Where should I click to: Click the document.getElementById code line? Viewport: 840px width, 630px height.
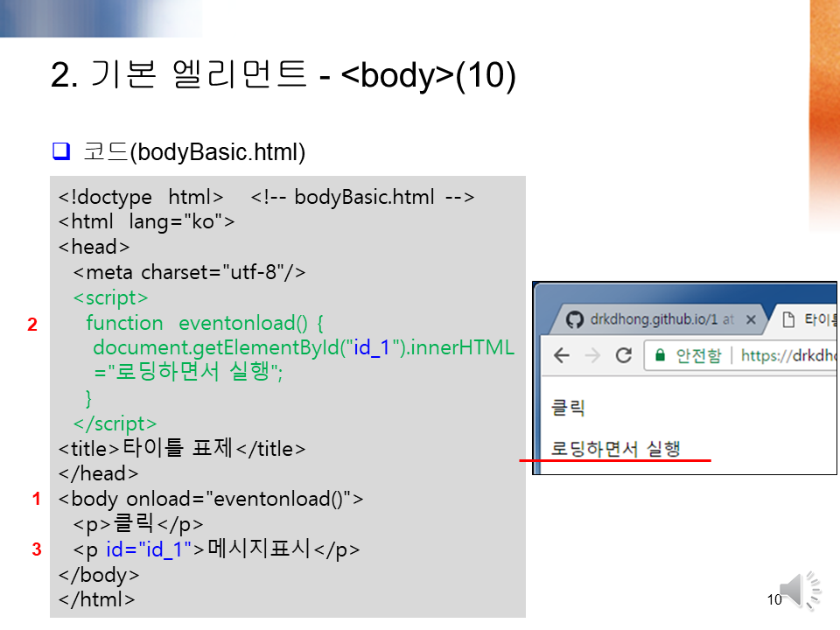pyautogui.click(x=304, y=347)
